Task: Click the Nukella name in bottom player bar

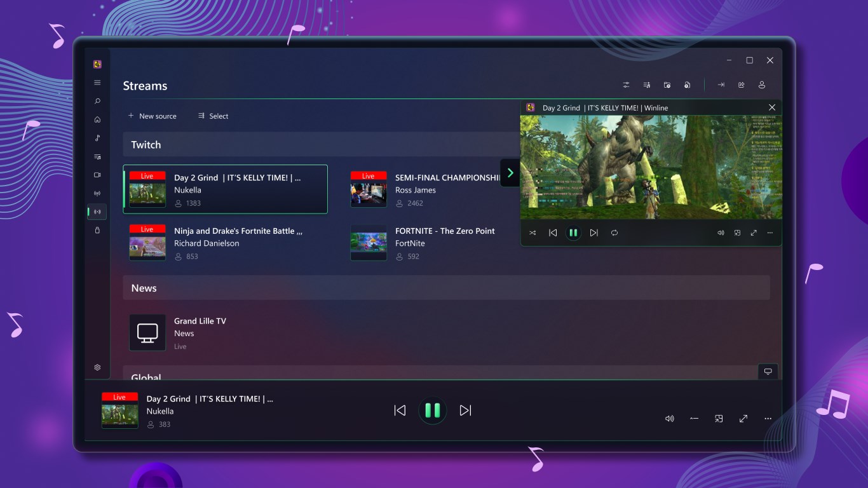Action: tap(160, 411)
